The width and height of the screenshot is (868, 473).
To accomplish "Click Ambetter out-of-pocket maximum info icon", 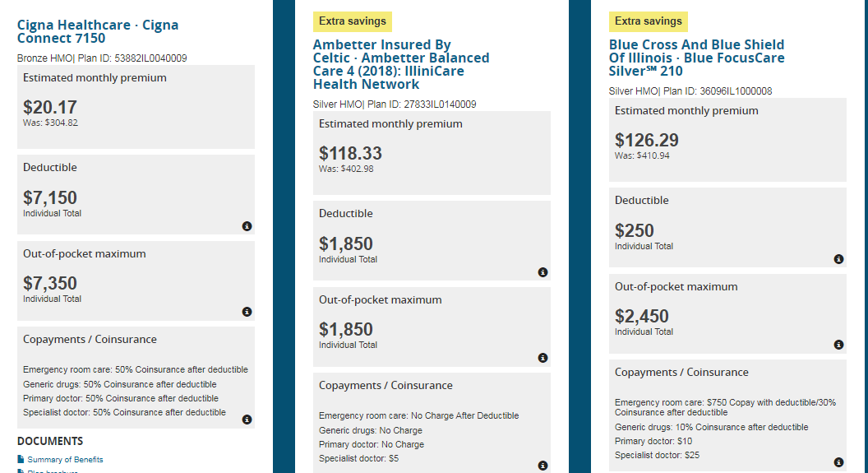I will (x=542, y=358).
